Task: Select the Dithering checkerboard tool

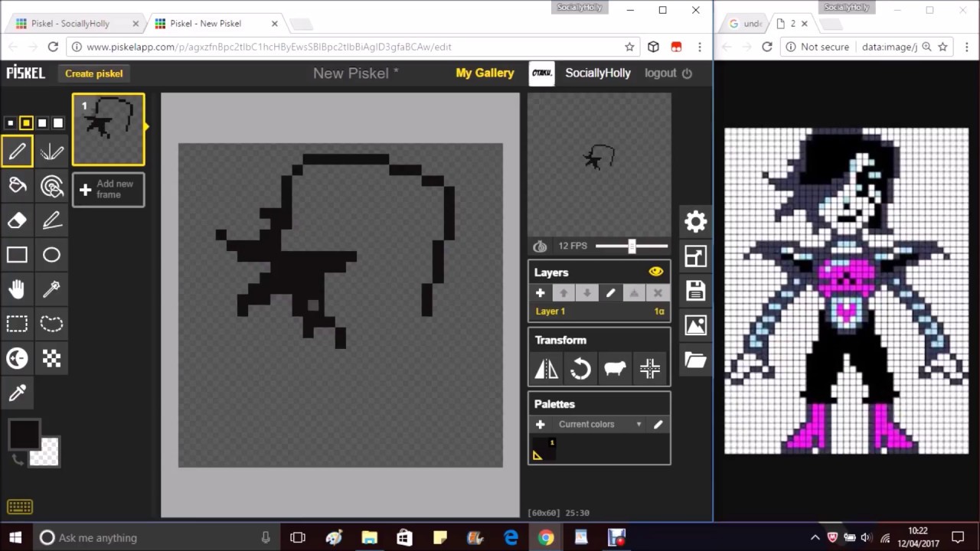Action: click(x=51, y=358)
